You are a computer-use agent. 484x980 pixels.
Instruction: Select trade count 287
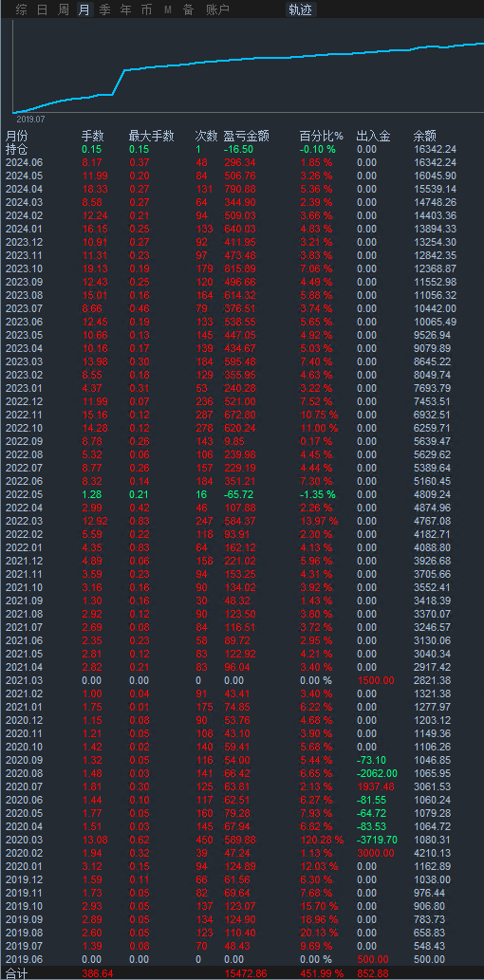click(x=204, y=415)
